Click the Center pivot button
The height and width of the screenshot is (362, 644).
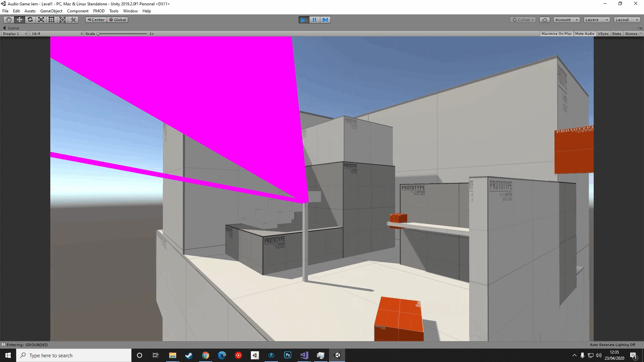pos(96,20)
